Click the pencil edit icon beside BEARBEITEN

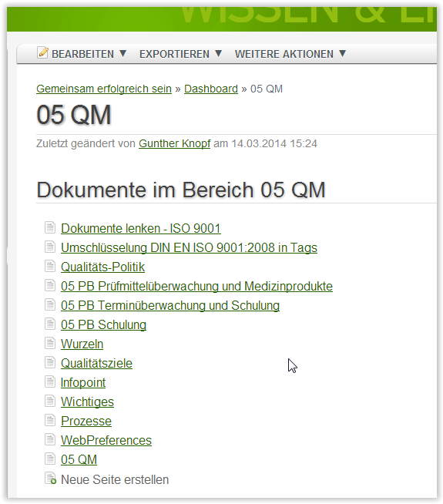click(42, 52)
